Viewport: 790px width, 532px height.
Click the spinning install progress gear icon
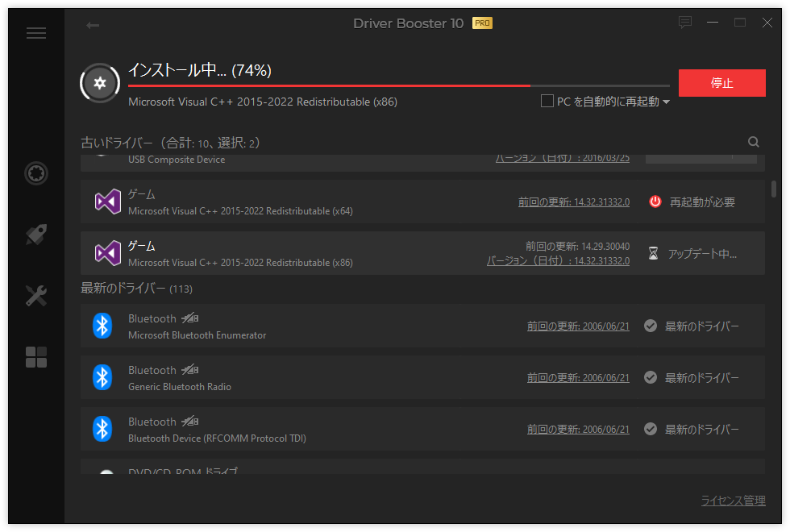100,83
